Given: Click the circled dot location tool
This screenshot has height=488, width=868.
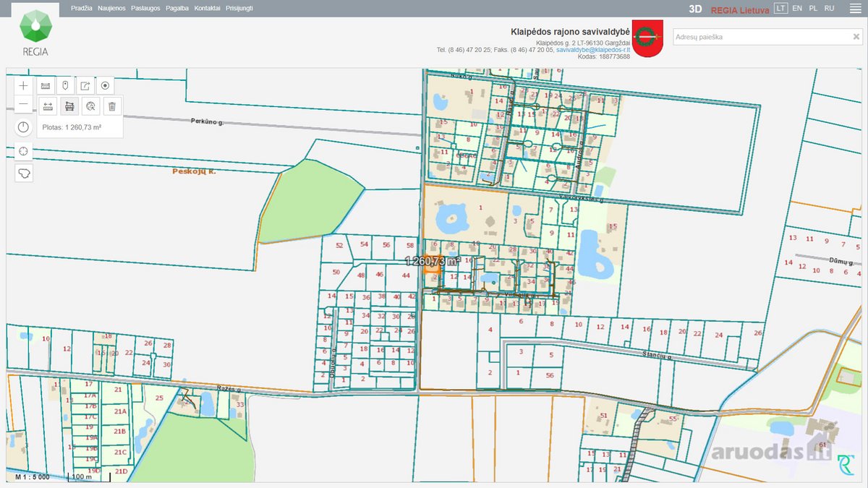Looking at the screenshot, I should click(106, 85).
